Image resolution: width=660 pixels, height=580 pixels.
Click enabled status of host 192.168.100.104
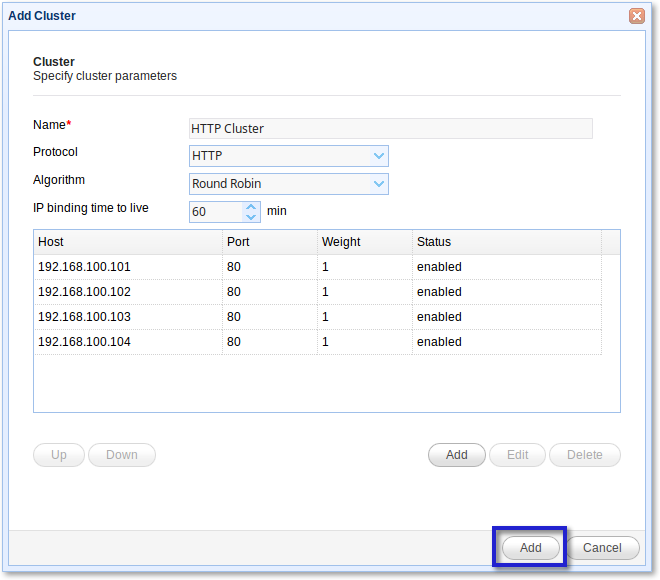[x=439, y=342]
